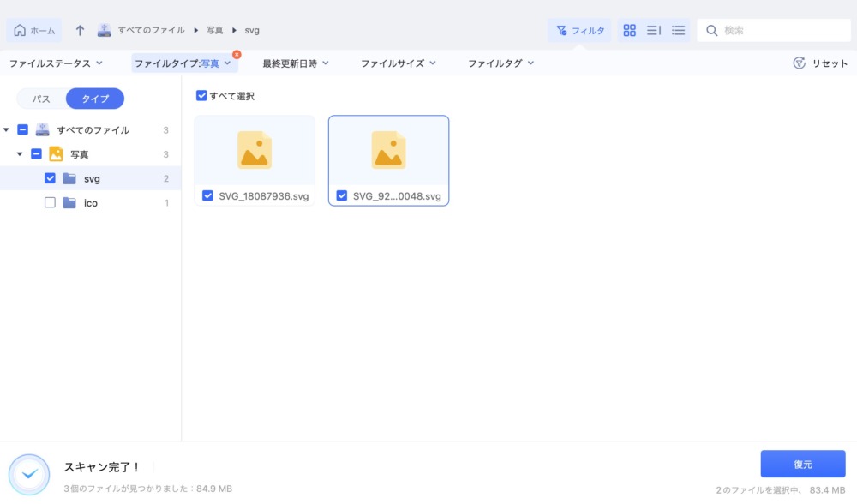Viewport: 857px width, 504px height.
Task: Click the ico folder icon
Action: [69, 203]
